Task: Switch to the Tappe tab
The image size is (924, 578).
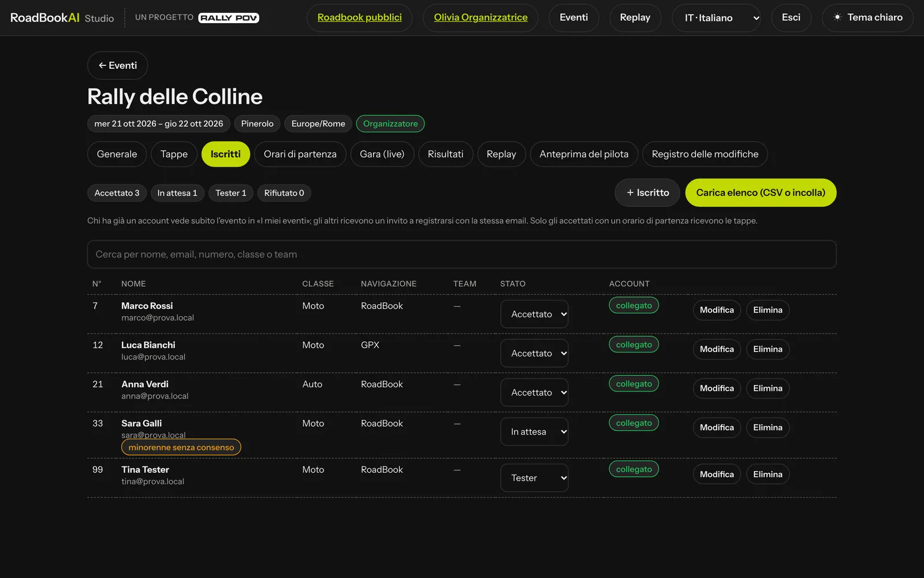Action: pyautogui.click(x=174, y=154)
